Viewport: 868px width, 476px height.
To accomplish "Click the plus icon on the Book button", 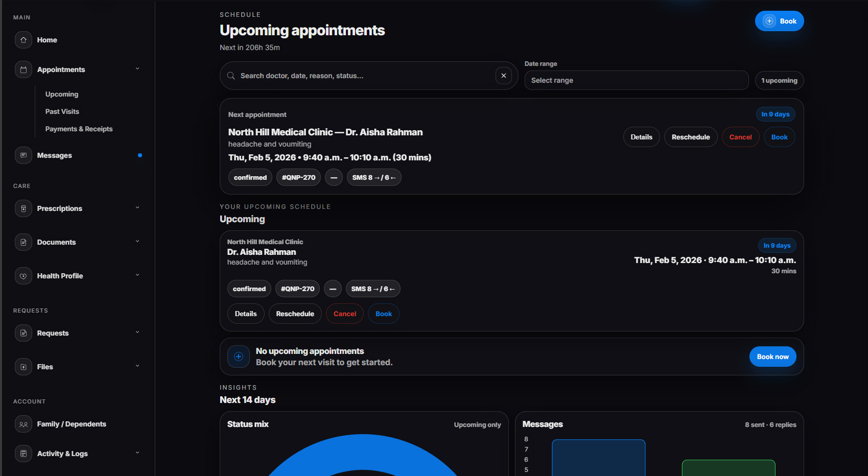I will [x=769, y=21].
